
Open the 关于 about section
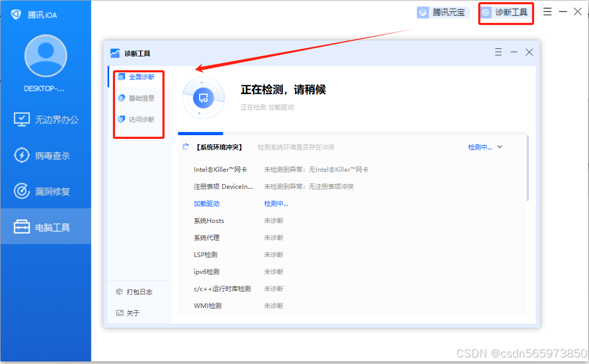(131, 313)
